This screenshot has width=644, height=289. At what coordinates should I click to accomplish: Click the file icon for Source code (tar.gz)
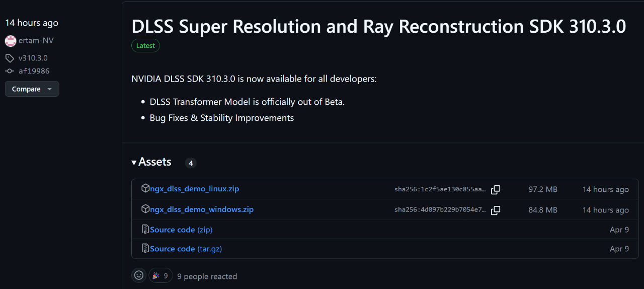[145, 249]
